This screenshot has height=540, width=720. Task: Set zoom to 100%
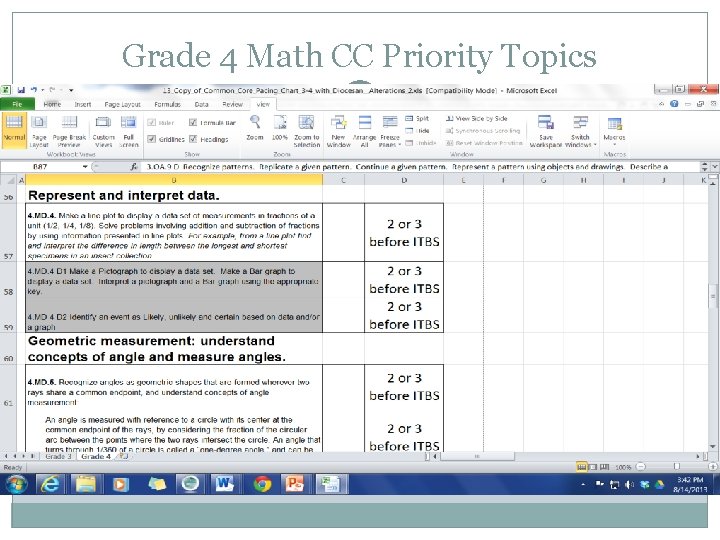280,128
